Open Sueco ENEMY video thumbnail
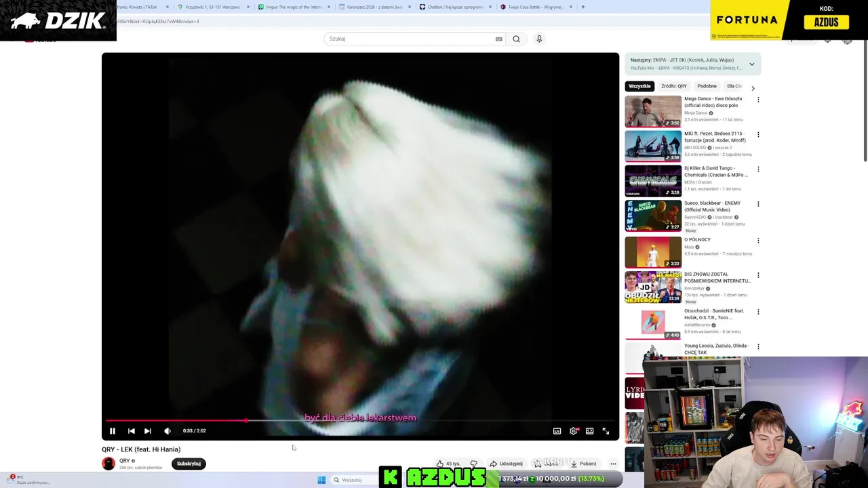This screenshot has height=488, width=868. coord(653,216)
